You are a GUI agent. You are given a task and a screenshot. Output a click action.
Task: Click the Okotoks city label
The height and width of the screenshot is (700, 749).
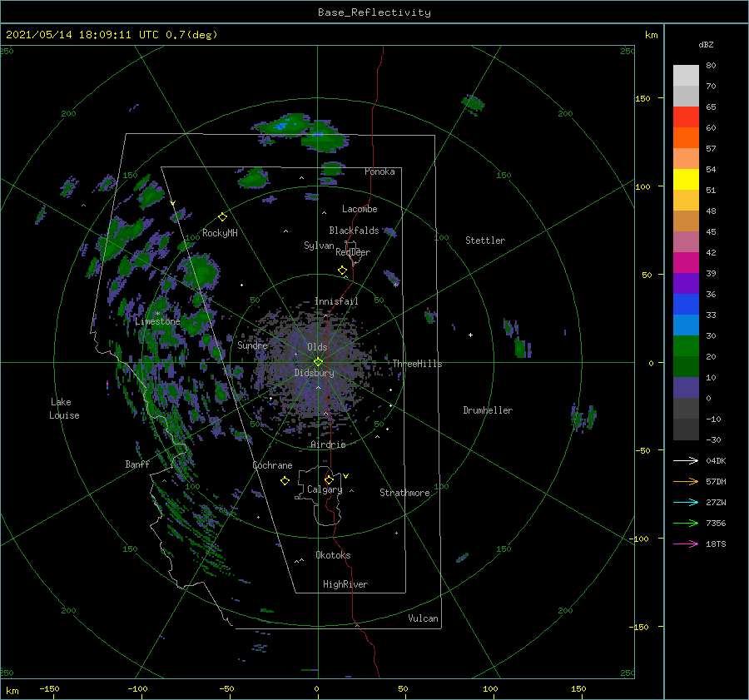333,555
